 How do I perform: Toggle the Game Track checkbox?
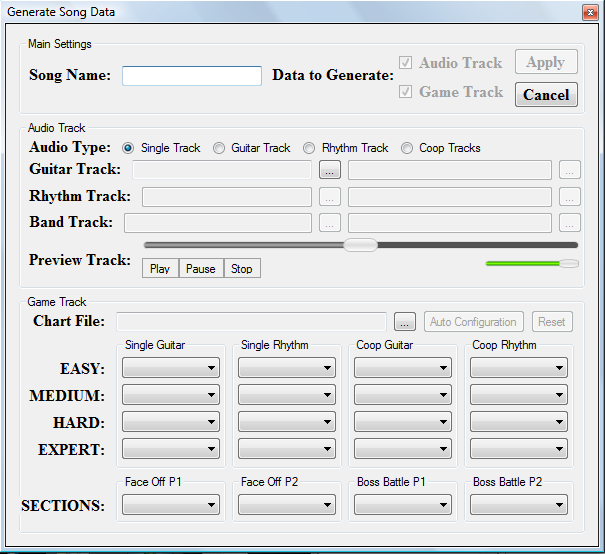point(405,92)
